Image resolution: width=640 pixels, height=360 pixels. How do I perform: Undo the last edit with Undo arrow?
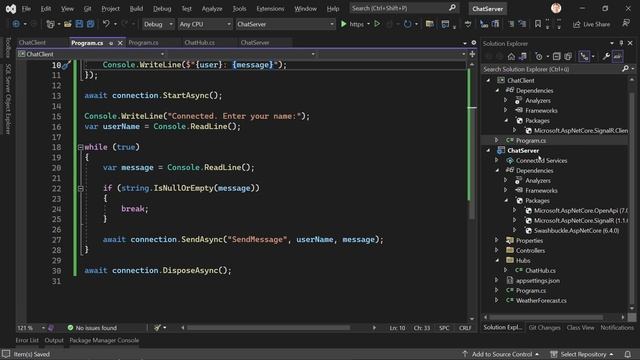pyautogui.click(x=106, y=24)
